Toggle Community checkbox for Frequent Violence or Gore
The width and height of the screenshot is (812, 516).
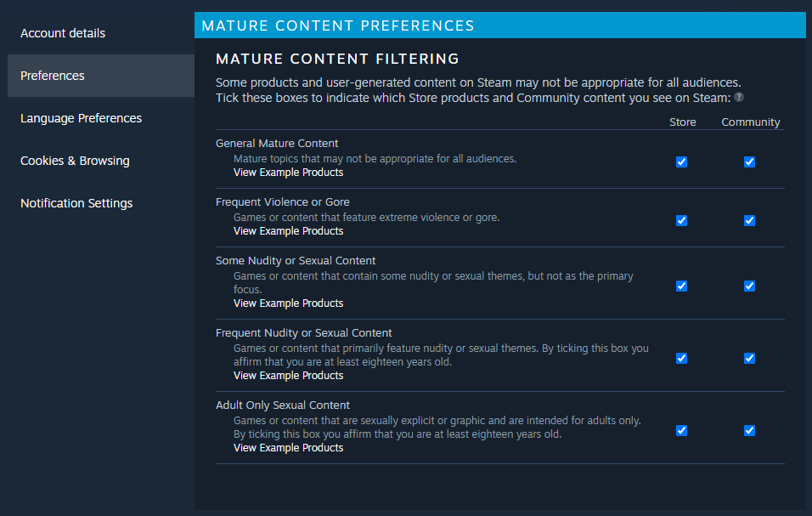click(x=749, y=220)
